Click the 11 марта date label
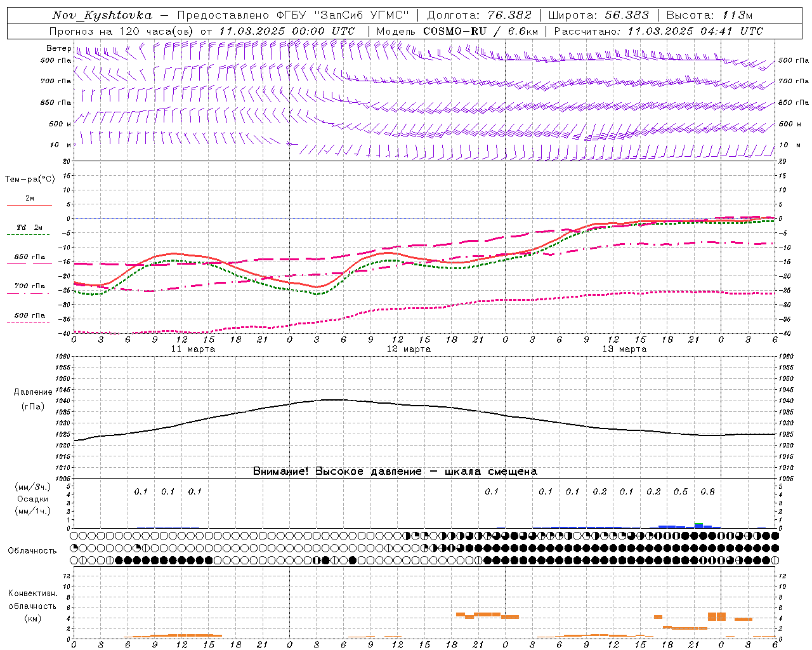The height and width of the screenshot is (650, 812). point(193,349)
